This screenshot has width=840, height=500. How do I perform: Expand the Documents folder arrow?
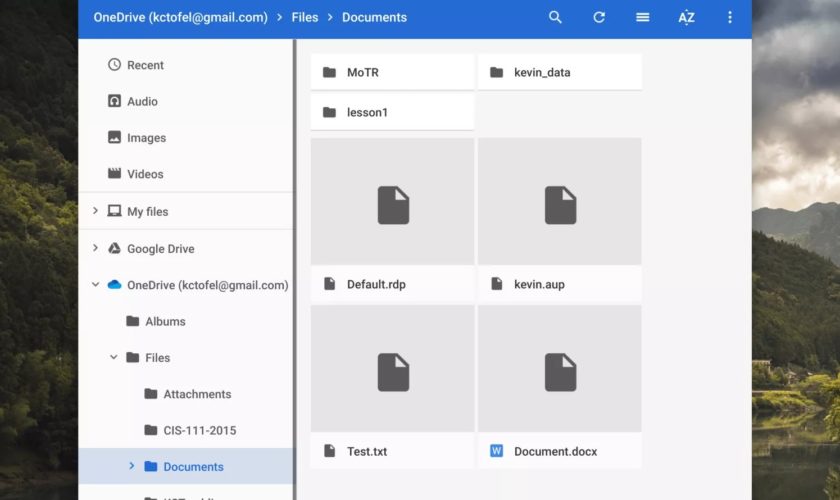(132, 466)
